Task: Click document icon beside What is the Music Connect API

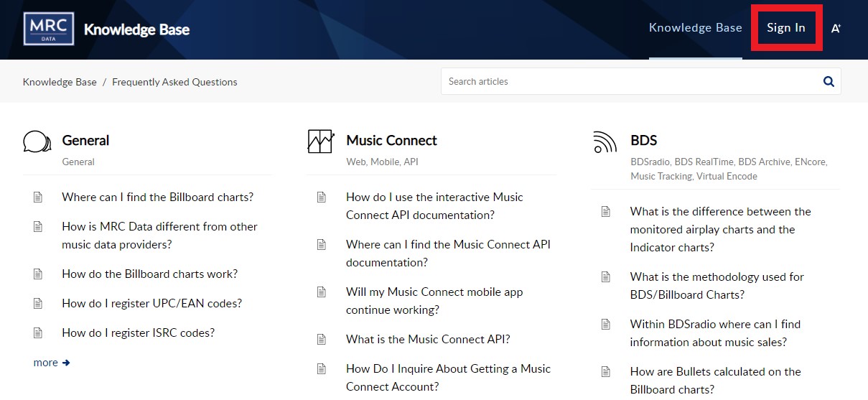Action: (x=322, y=340)
